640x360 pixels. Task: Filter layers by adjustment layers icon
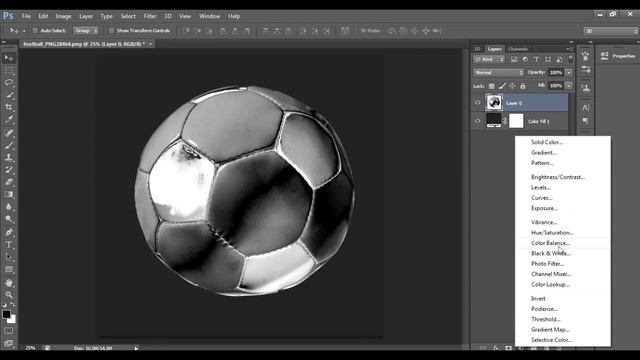coord(525,60)
